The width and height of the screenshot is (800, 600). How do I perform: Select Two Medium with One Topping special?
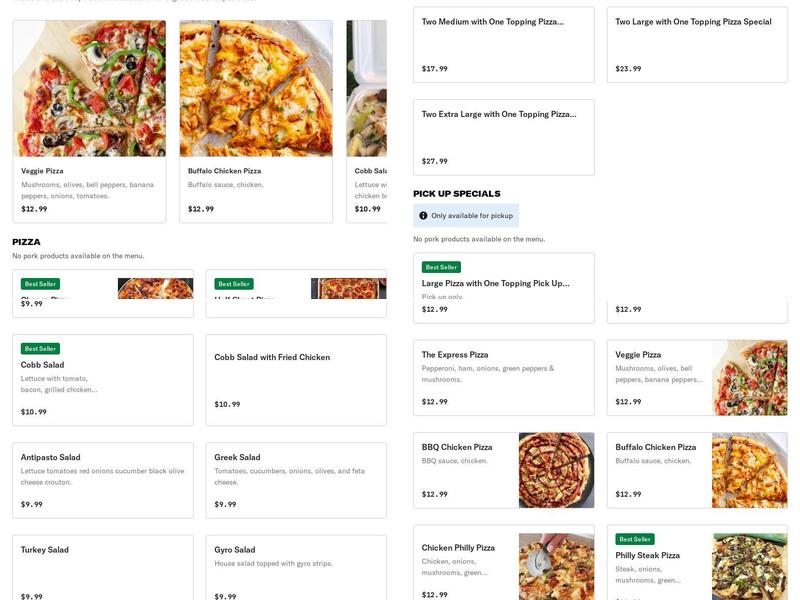click(x=503, y=45)
